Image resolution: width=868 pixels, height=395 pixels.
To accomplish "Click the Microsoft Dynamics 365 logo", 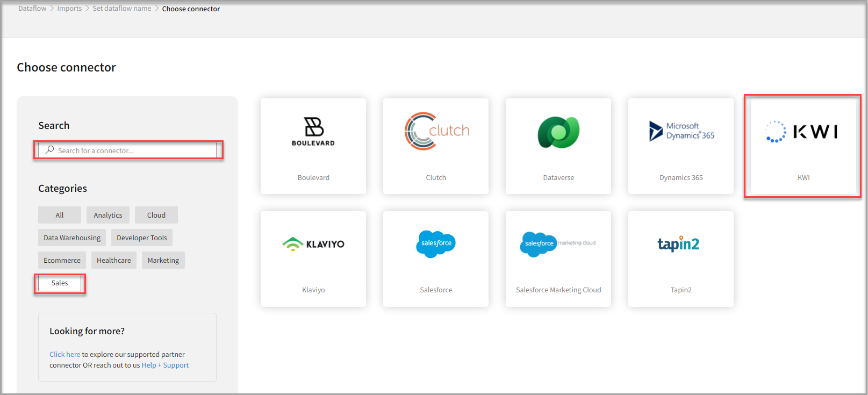I will pyautogui.click(x=682, y=131).
